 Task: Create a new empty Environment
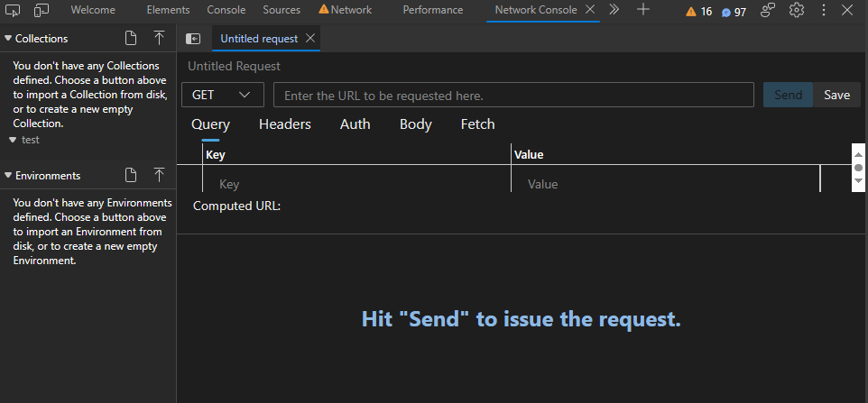point(131,175)
